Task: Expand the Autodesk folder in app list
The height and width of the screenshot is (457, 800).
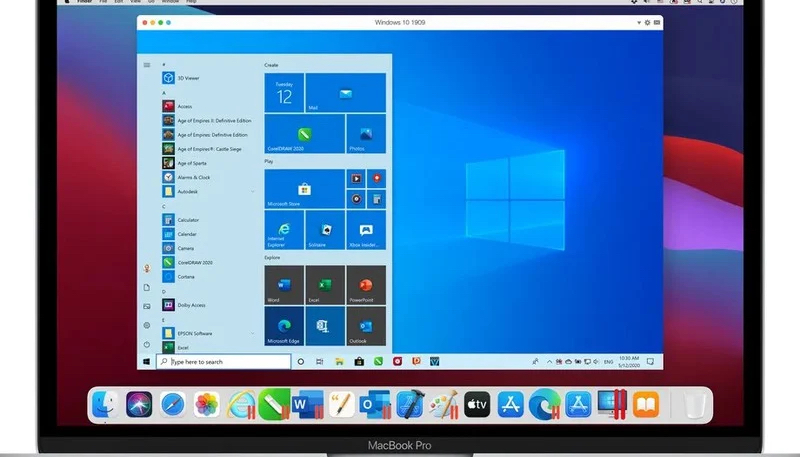Action: click(x=188, y=190)
